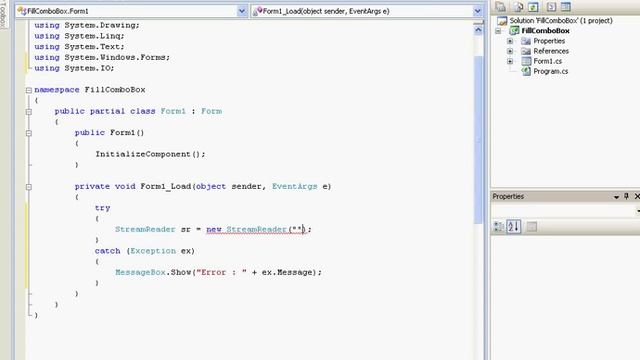Viewport: 640px width, 360px height.
Task: Click the Program.cs file icon
Action: tap(527, 71)
